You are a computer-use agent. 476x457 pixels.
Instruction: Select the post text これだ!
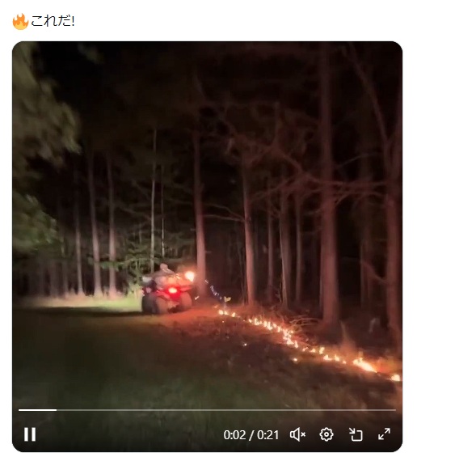(53, 21)
